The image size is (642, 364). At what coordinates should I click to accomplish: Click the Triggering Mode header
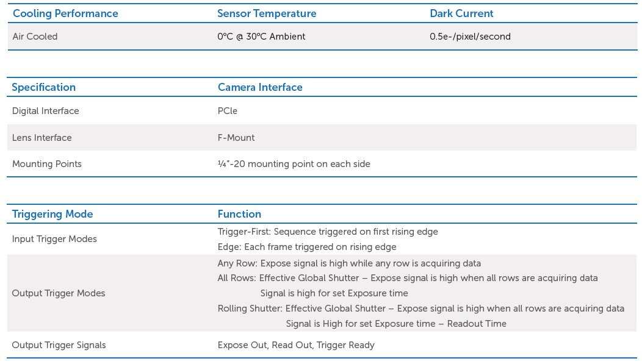(52, 214)
